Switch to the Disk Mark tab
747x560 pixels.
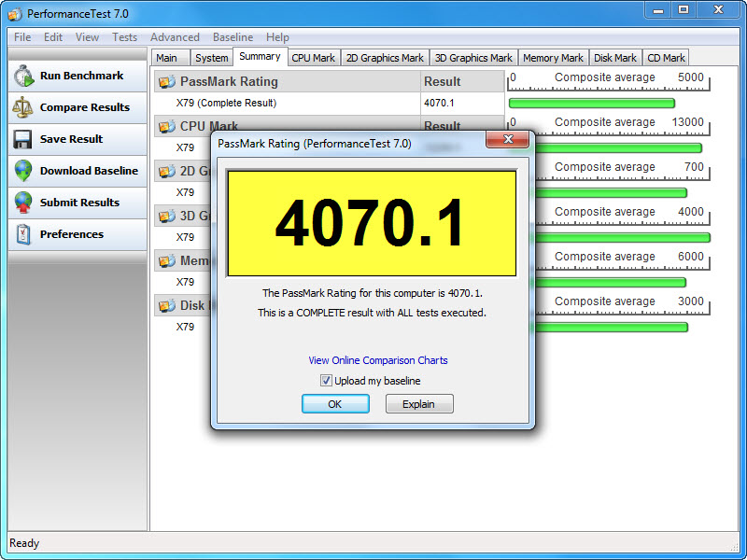pyautogui.click(x=615, y=58)
